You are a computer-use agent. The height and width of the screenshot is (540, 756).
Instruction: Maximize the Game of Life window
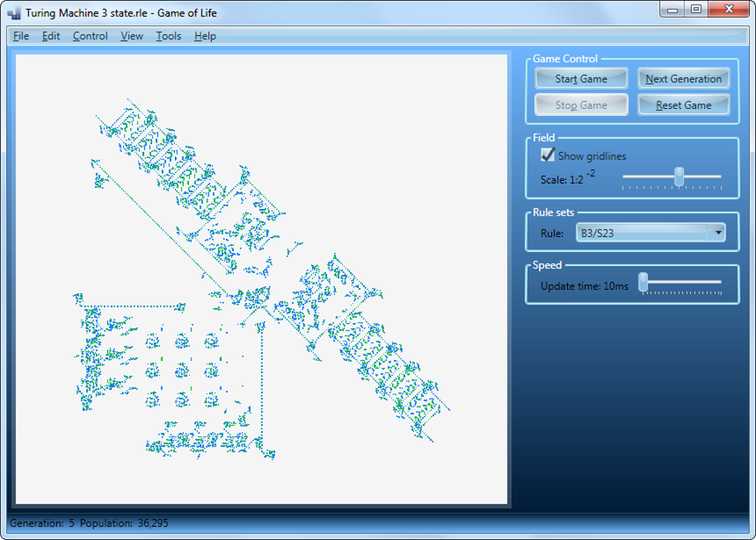696,9
